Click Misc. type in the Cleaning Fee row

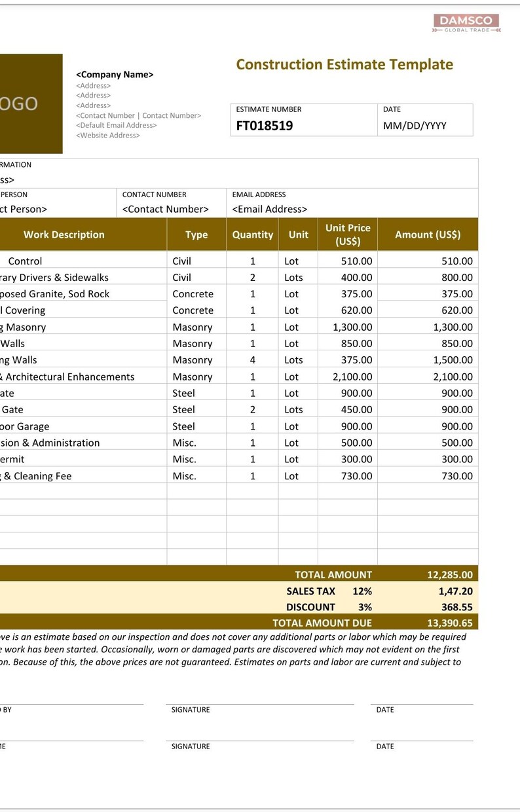coord(185,476)
